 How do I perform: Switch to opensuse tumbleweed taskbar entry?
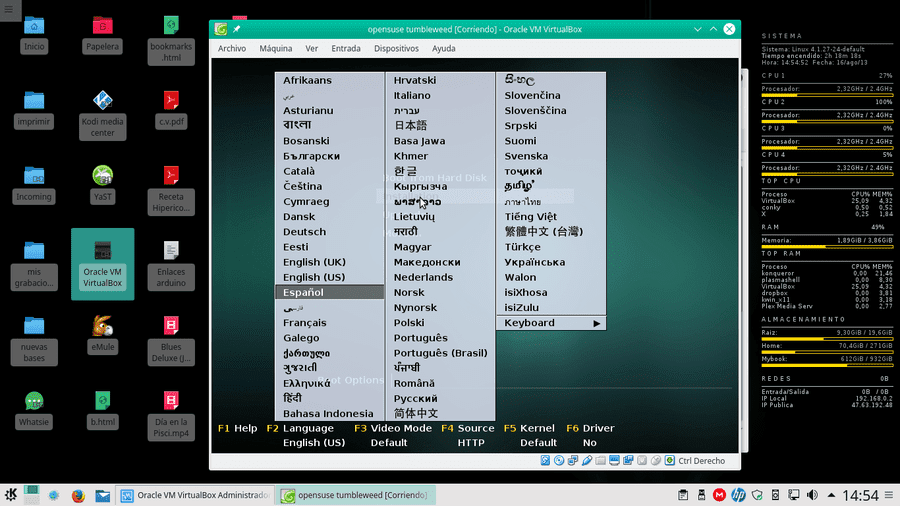(355, 495)
